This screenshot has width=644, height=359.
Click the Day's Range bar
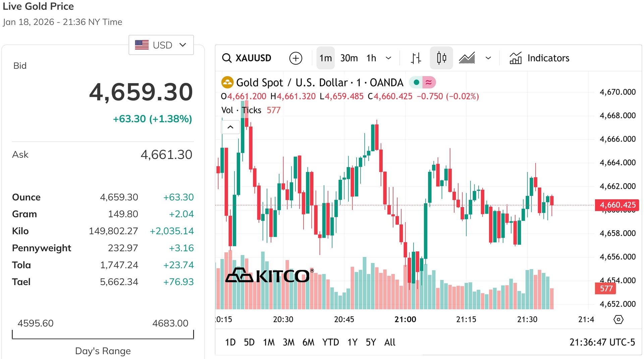click(x=103, y=335)
